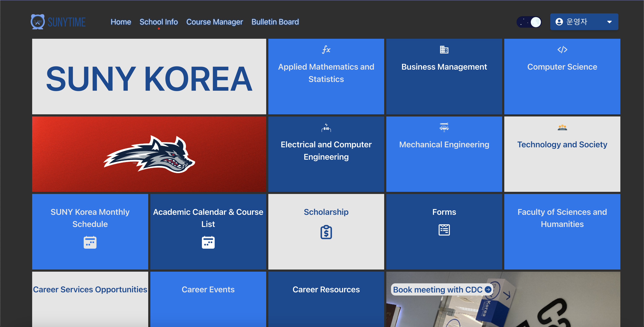Click the Seawolves mascot banner image

point(149,154)
